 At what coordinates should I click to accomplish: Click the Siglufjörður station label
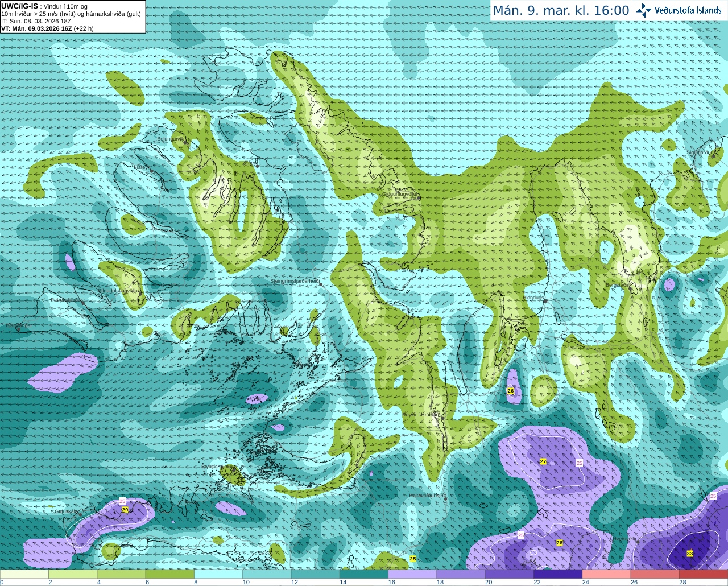tap(700, 152)
